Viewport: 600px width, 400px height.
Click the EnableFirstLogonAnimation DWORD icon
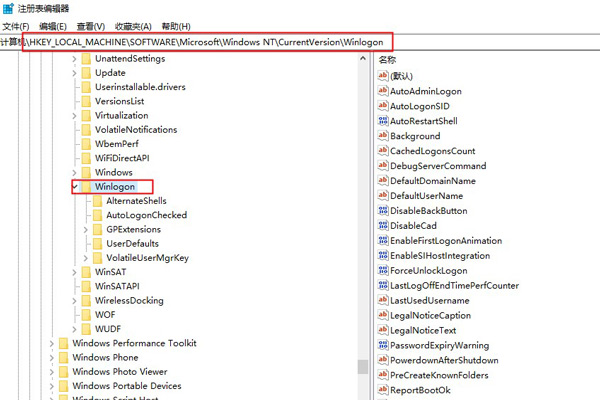383,240
